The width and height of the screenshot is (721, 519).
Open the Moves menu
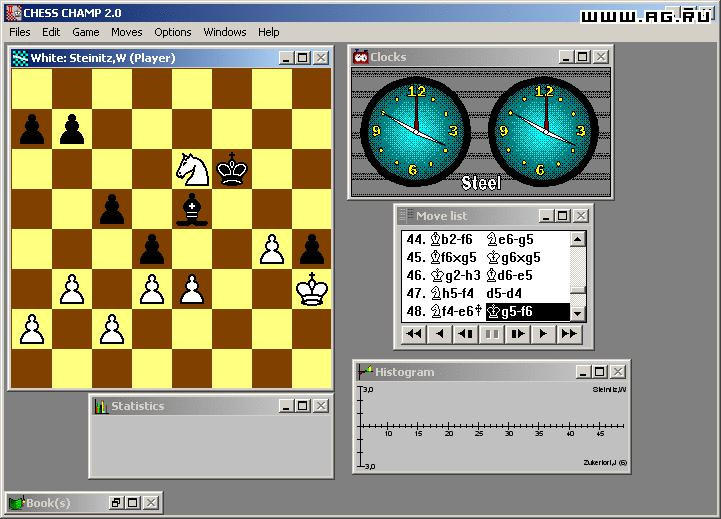point(126,32)
